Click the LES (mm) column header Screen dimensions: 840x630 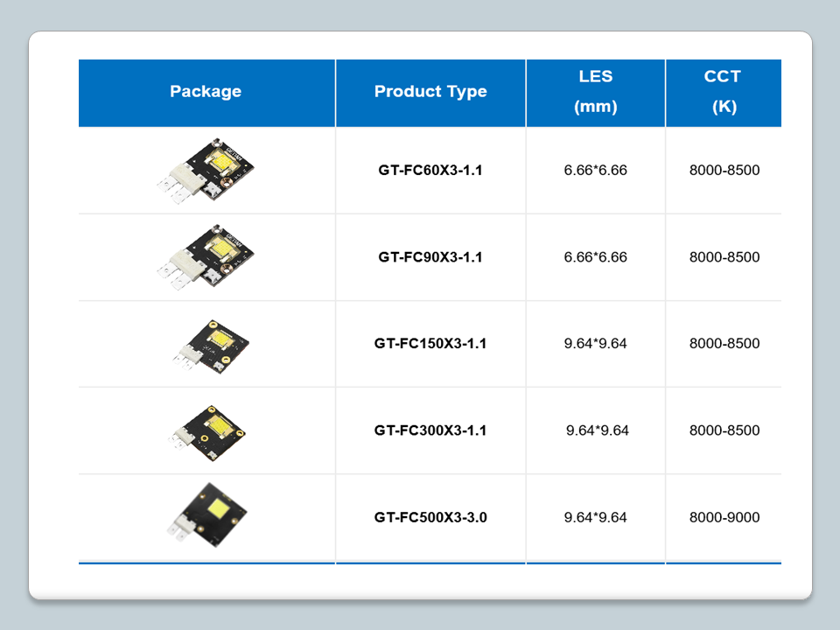coord(595,92)
